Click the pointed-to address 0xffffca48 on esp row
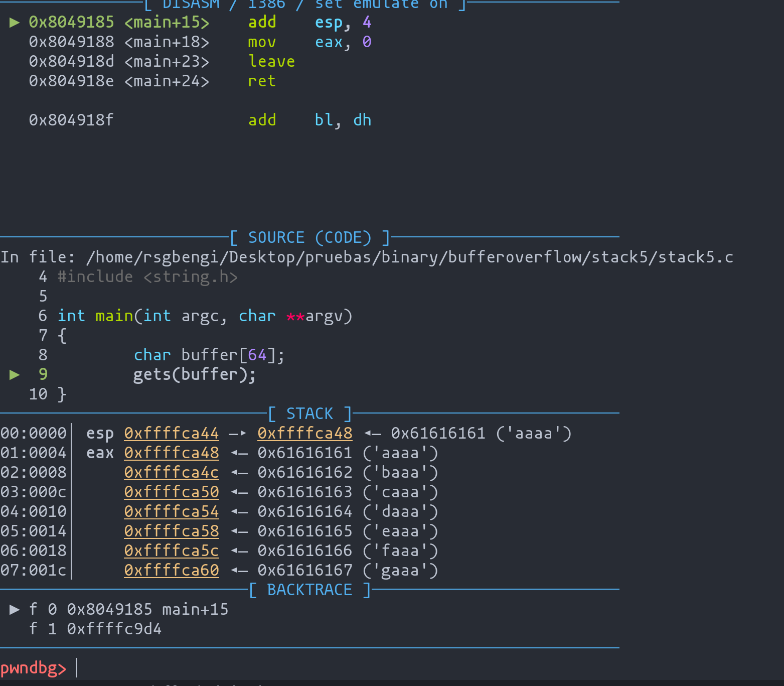Image resolution: width=784 pixels, height=686 pixels. pos(304,433)
